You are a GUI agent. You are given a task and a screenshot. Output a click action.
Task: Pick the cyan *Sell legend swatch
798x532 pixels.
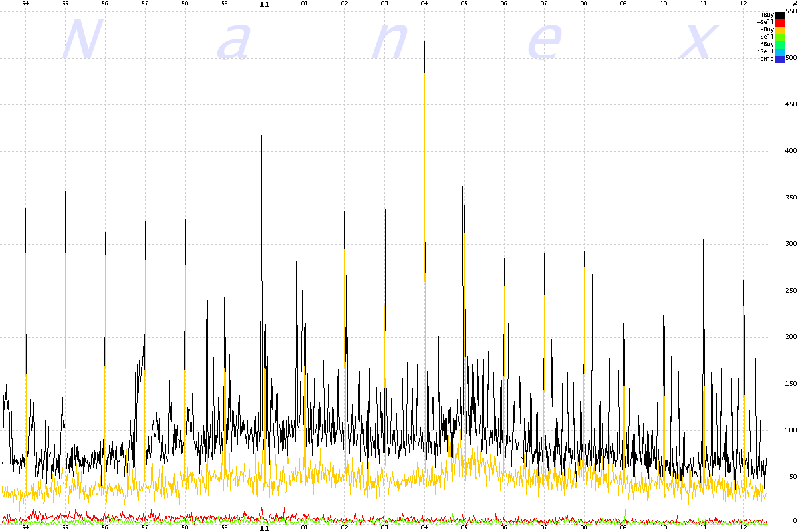click(779, 51)
